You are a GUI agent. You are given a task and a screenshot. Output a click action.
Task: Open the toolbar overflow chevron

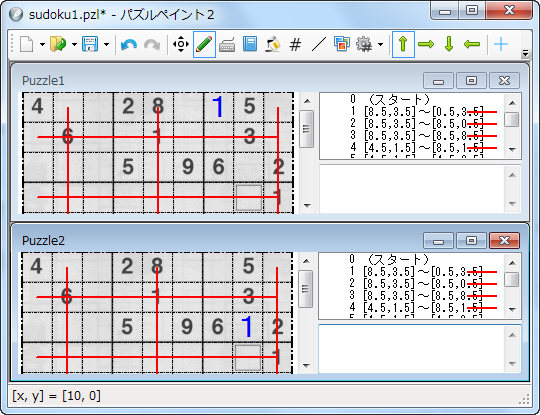525,53
